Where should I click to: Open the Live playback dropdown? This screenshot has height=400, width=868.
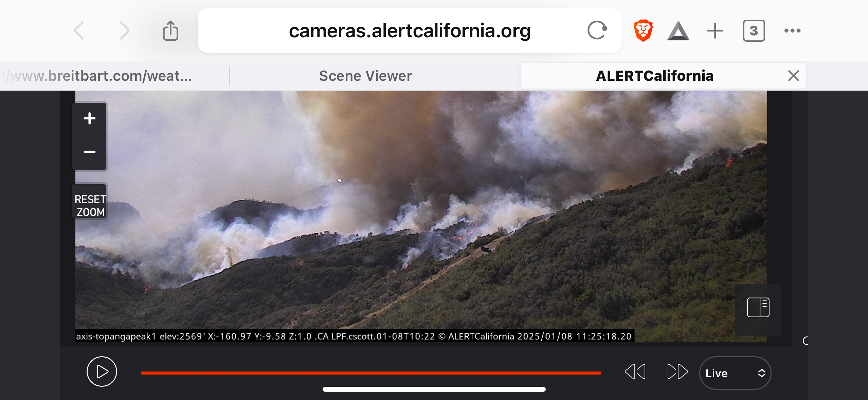point(735,373)
